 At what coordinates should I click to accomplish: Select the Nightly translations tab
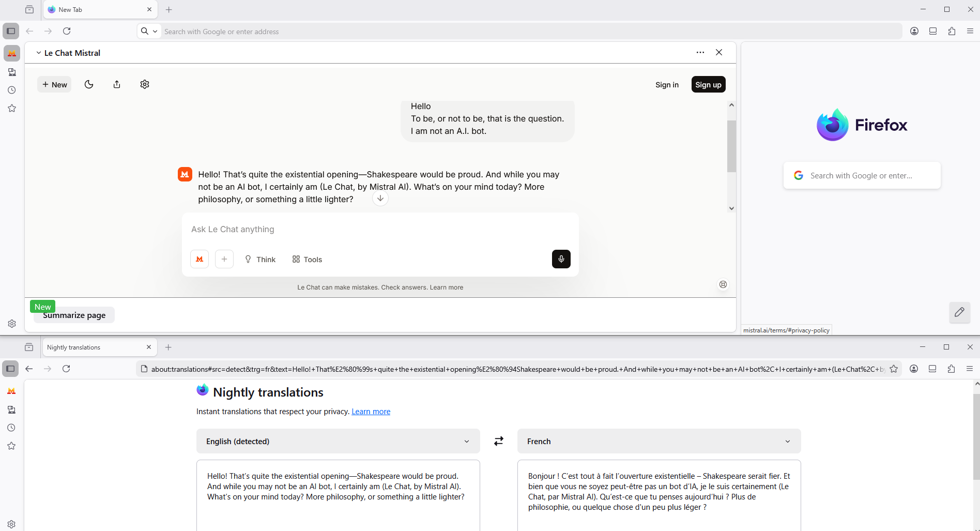click(x=99, y=347)
